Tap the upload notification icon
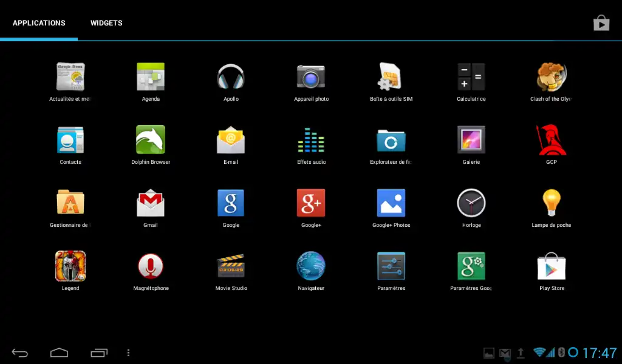Image resolution: width=622 pixels, height=364 pixels. [521, 352]
